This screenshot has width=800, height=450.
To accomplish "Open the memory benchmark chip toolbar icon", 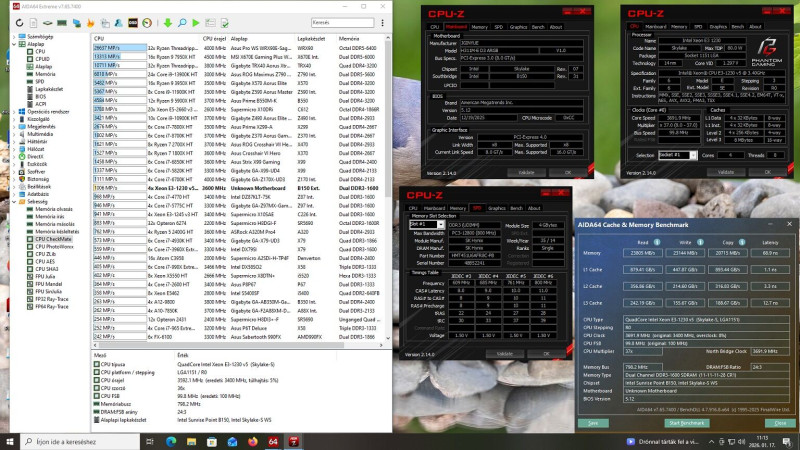I will coord(62,23).
